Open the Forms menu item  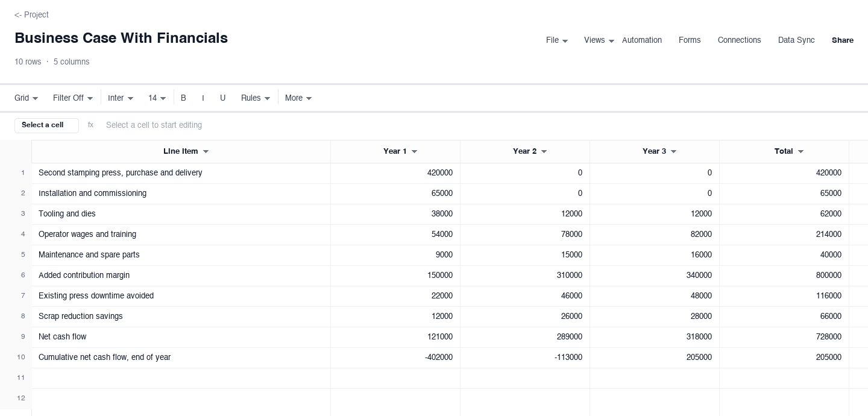[x=690, y=40]
